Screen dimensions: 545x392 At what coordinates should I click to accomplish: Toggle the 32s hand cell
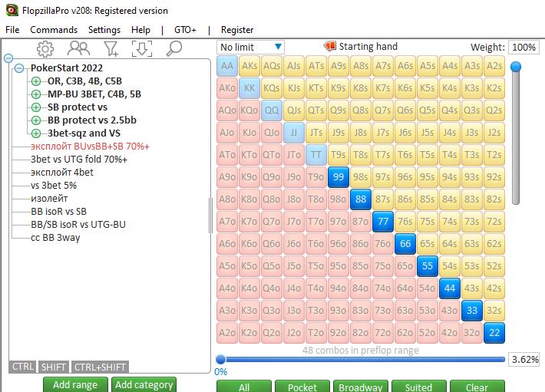(494, 311)
